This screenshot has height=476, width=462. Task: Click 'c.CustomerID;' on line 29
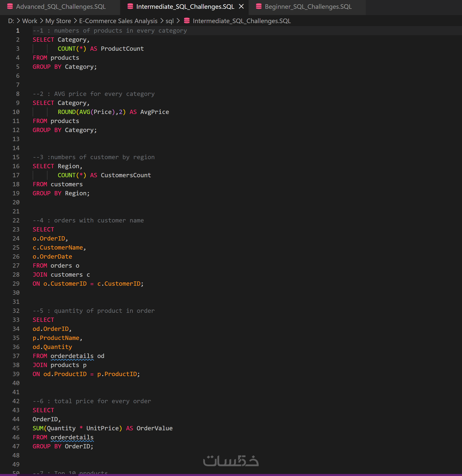(x=120, y=284)
